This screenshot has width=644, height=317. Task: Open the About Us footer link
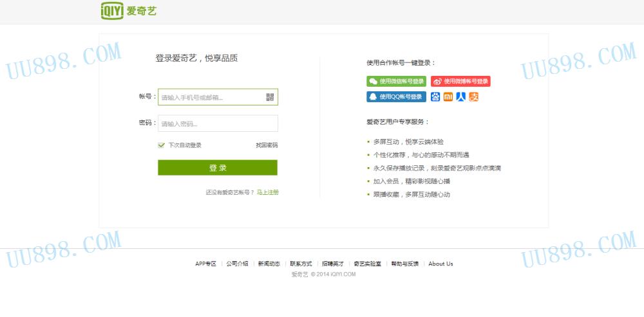click(440, 264)
